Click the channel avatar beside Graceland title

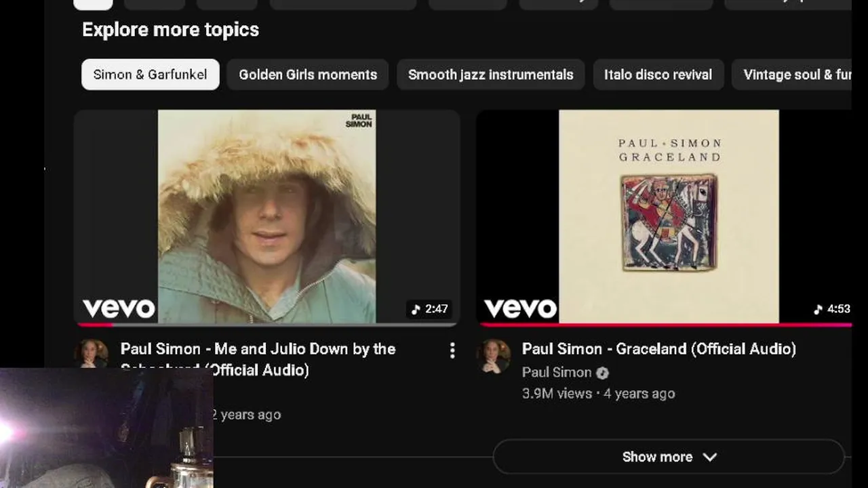click(494, 357)
